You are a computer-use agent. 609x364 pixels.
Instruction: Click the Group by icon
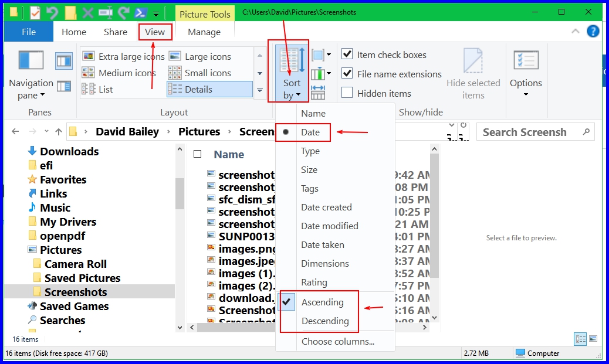[x=318, y=55]
